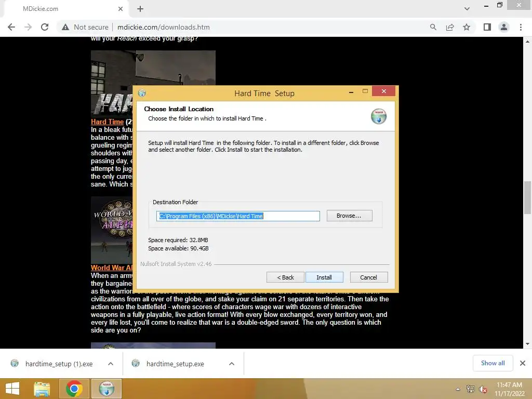This screenshot has width=532, height=399.
Task: Click the address bar URL
Action: (164, 27)
